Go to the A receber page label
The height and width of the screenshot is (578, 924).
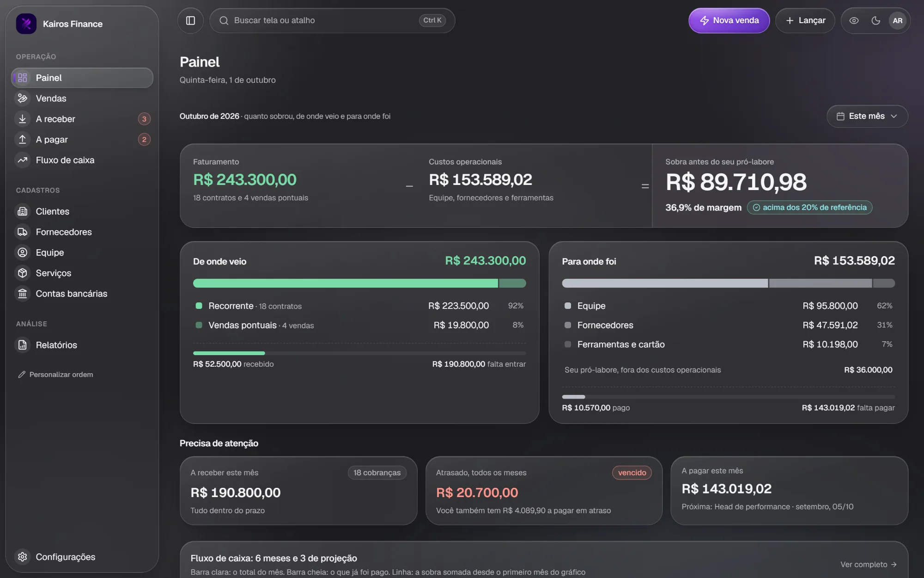55,119
